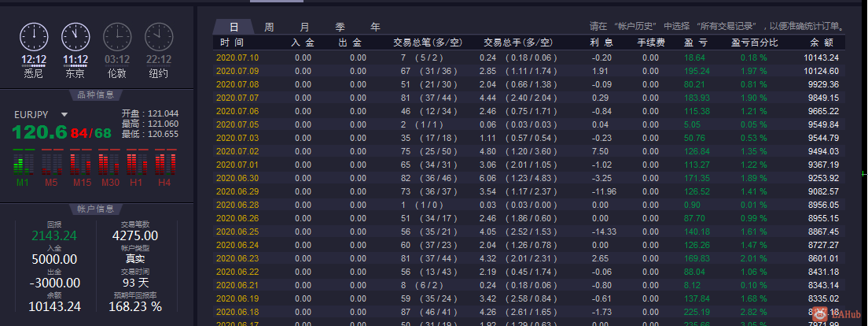
Task: Click the 品种信息 panel header
Action: [97, 94]
